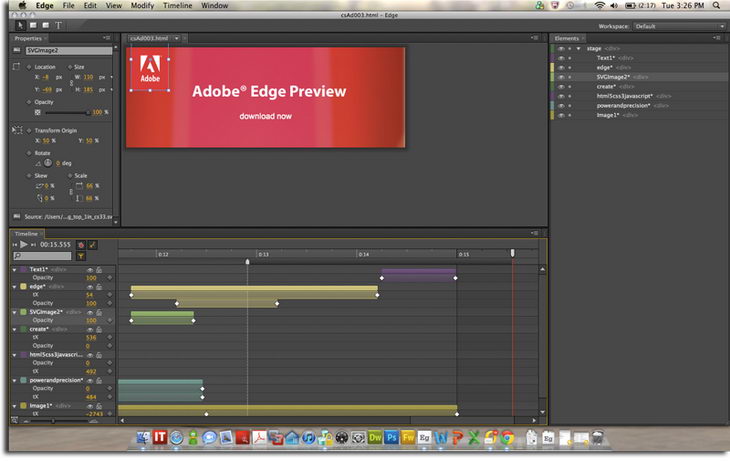The image size is (730, 461).
Task: Select the csAd003.html document tab
Action: (x=149, y=38)
